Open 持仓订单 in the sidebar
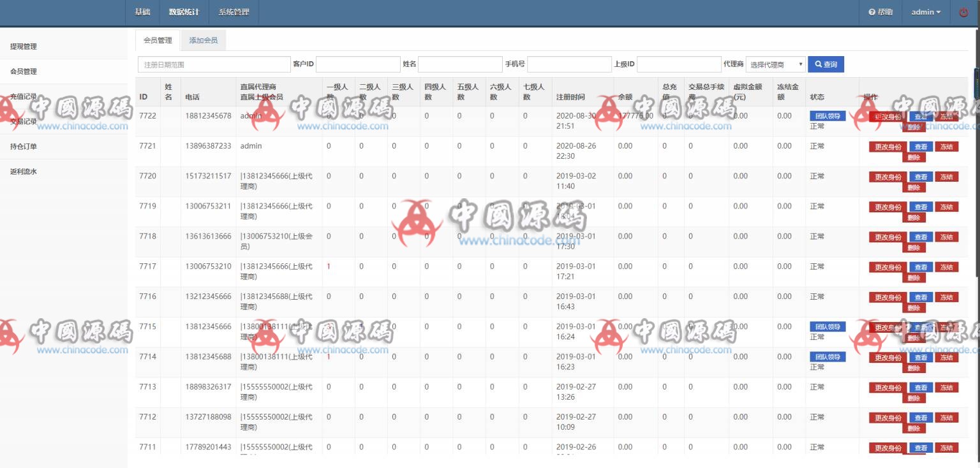Screen dimensions: 980x468 pos(24,147)
